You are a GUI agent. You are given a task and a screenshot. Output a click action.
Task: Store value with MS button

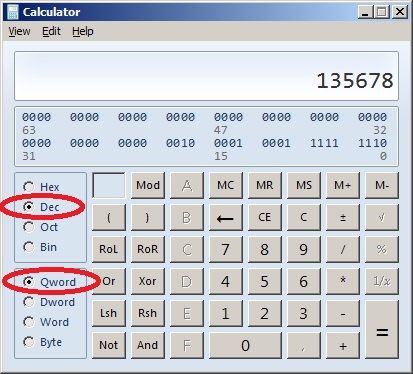tap(304, 185)
